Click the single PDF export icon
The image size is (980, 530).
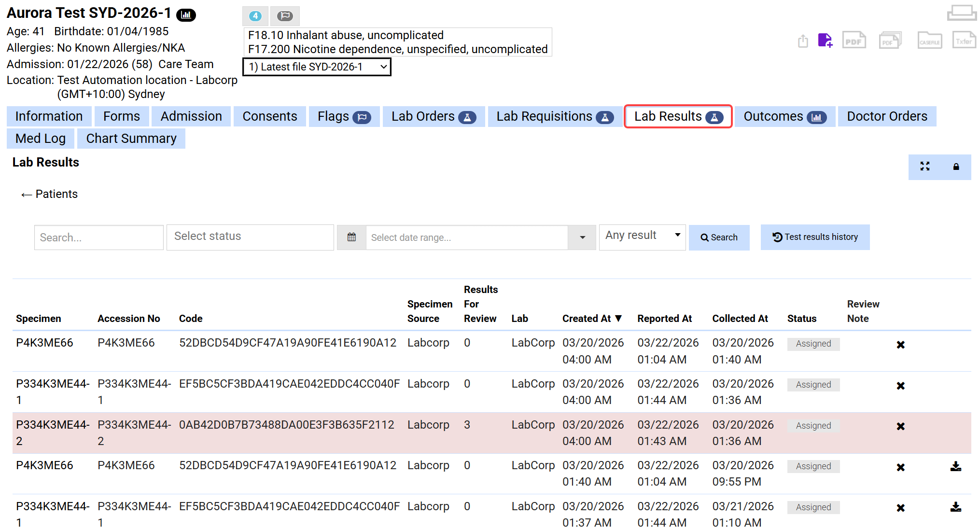click(x=854, y=41)
